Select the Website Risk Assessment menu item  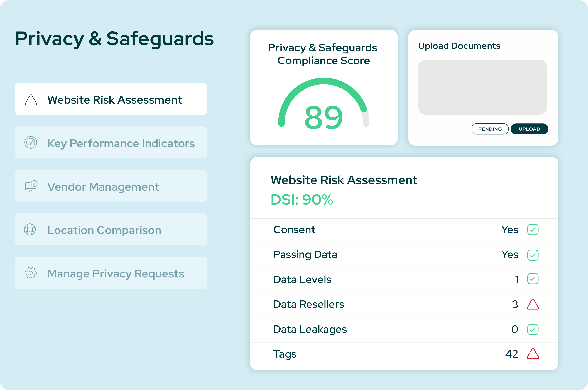pyautogui.click(x=111, y=99)
